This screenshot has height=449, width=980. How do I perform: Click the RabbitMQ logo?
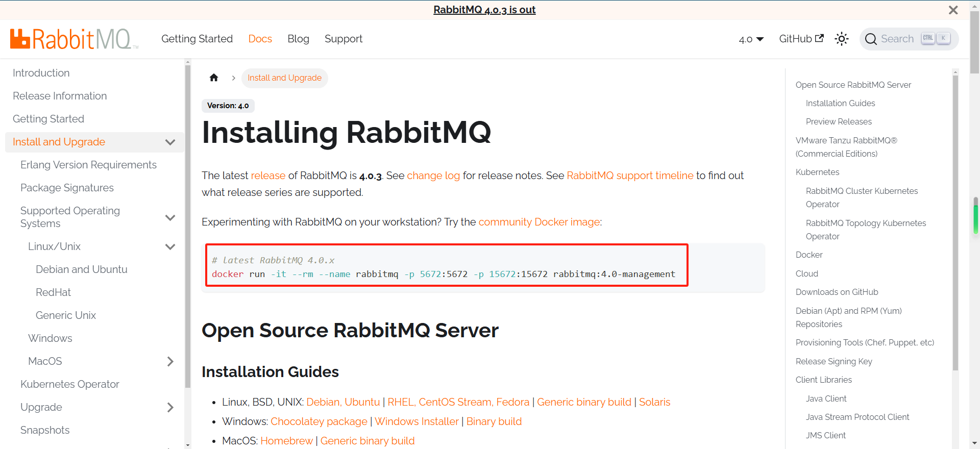(74, 39)
